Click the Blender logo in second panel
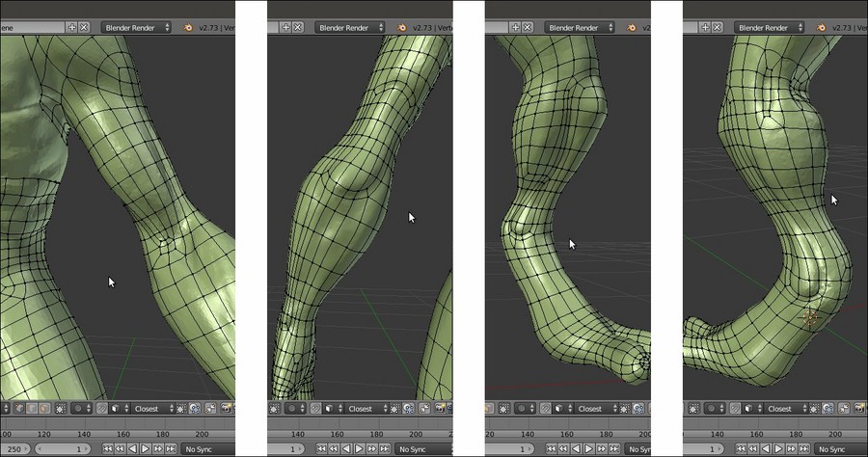The height and width of the screenshot is (457, 868). click(402, 27)
